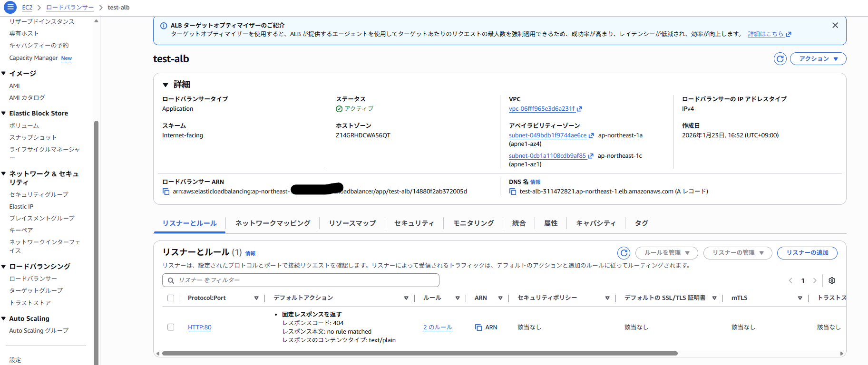Image resolution: width=868 pixels, height=365 pixels.
Task: Switch to リソースマップ tab
Action: 352,223
